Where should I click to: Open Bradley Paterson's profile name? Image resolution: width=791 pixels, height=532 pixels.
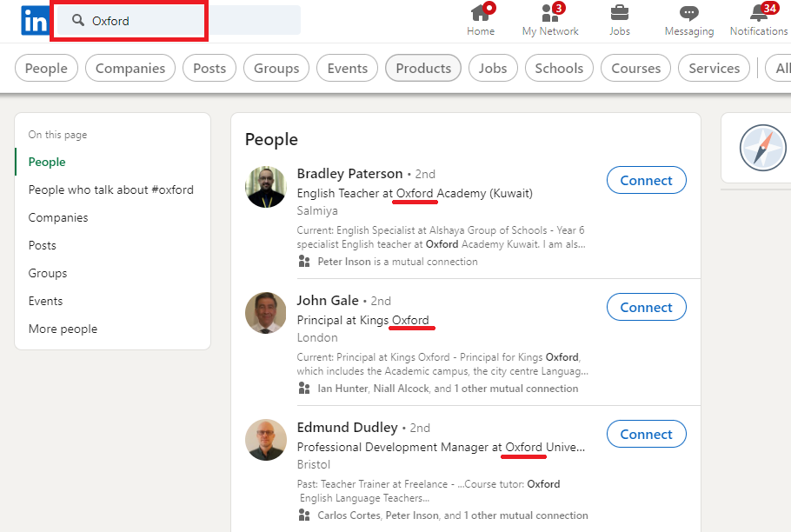point(349,174)
